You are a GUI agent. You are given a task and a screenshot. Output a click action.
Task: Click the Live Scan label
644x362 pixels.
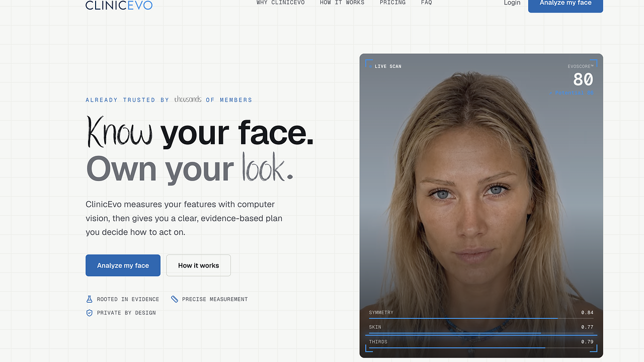click(388, 66)
